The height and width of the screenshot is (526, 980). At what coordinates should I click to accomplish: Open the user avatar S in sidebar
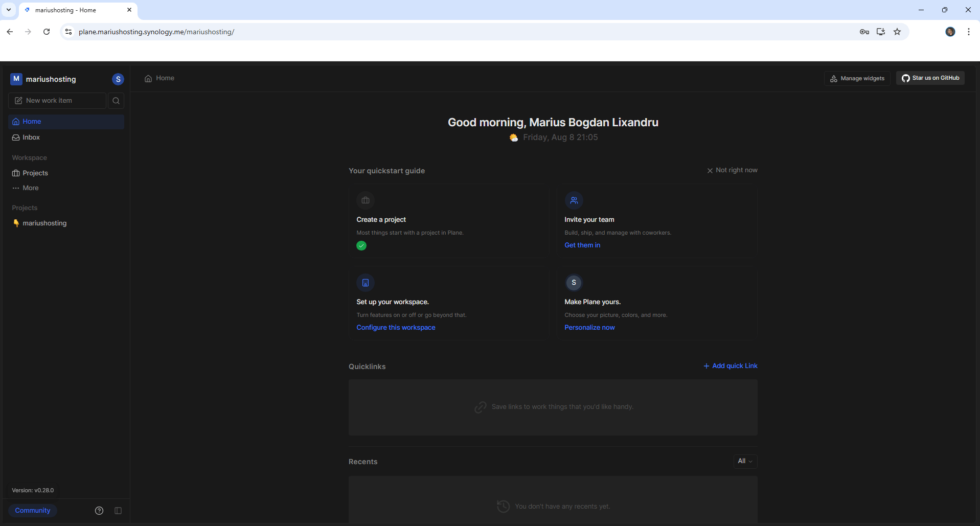[118, 79]
